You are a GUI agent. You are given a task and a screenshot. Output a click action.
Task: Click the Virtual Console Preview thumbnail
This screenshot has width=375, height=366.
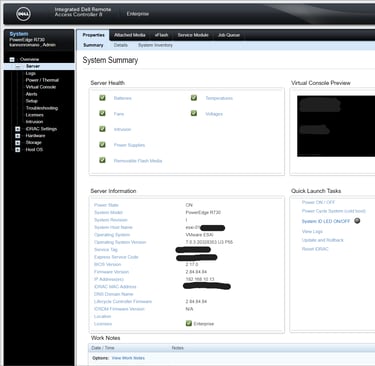[336, 126]
